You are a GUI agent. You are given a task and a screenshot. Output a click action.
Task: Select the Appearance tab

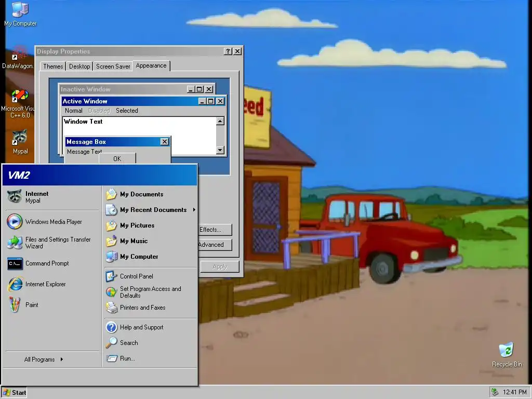coord(151,66)
